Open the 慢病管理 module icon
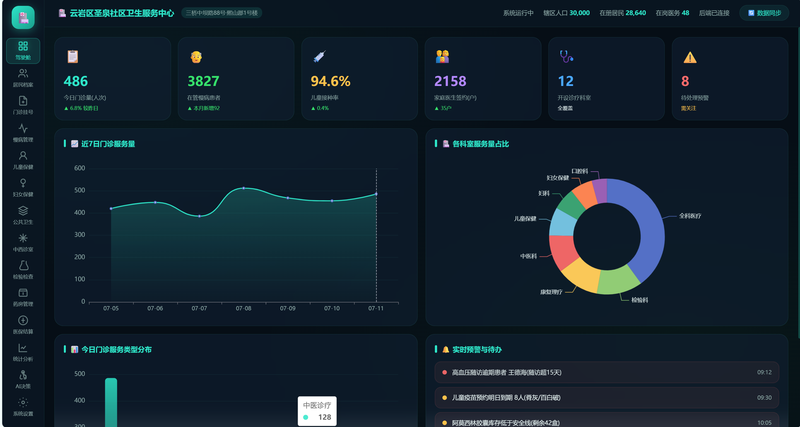Image resolution: width=800 pixels, height=427 pixels. point(23,133)
